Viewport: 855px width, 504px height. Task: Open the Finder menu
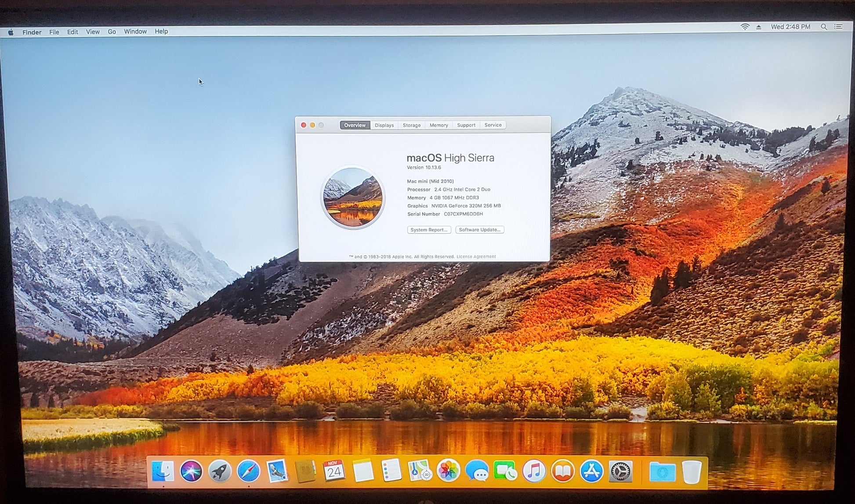pyautogui.click(x=32, y=32)
